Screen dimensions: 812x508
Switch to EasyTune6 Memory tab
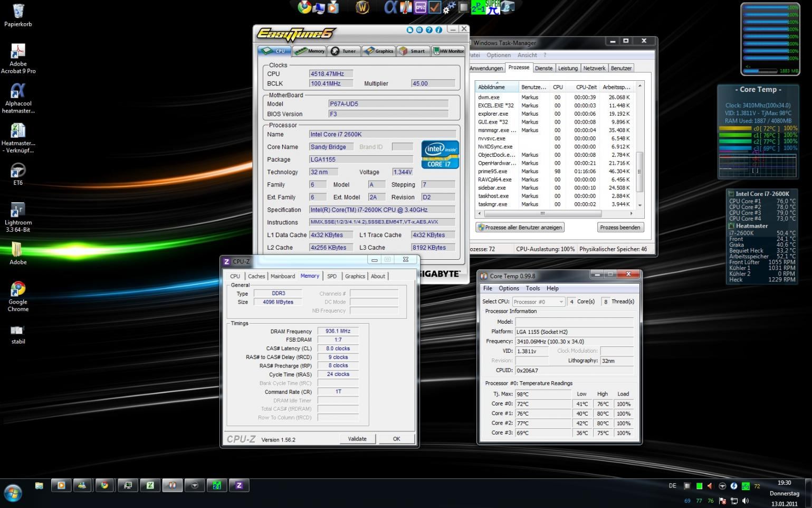[x=309, y=51]
